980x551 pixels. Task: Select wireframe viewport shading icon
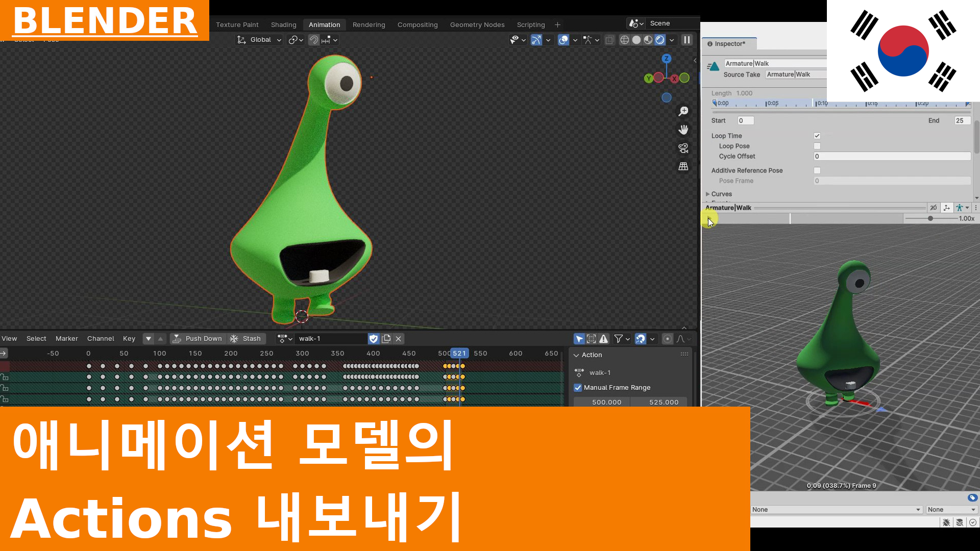624,40
